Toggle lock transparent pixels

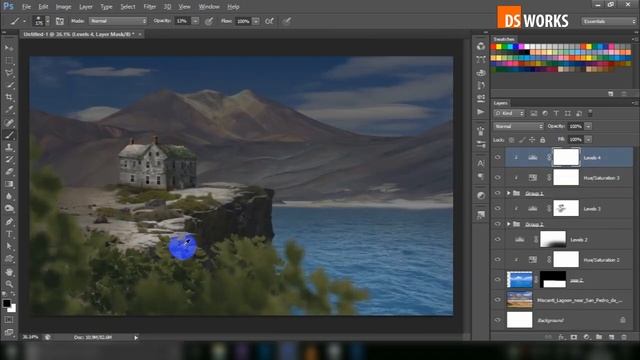[x=511, y=140]
